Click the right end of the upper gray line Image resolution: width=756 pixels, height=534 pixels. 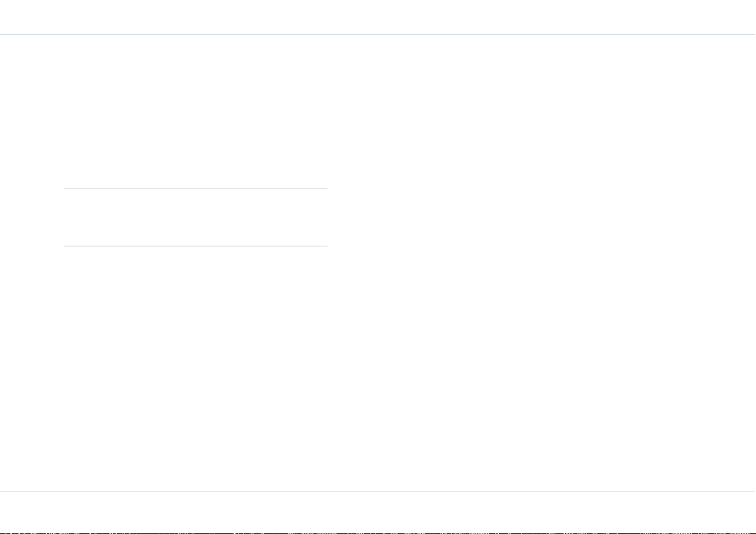tap(326, 189)
